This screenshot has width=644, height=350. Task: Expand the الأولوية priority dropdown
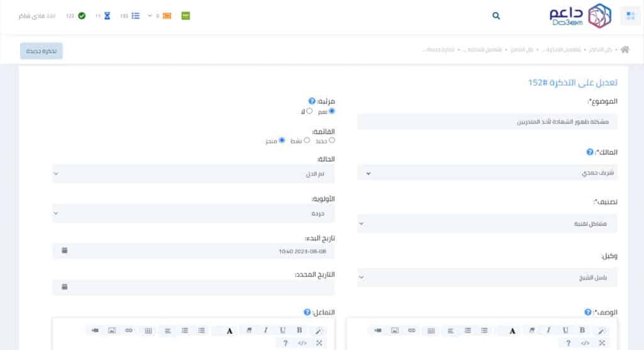(194, 213)
